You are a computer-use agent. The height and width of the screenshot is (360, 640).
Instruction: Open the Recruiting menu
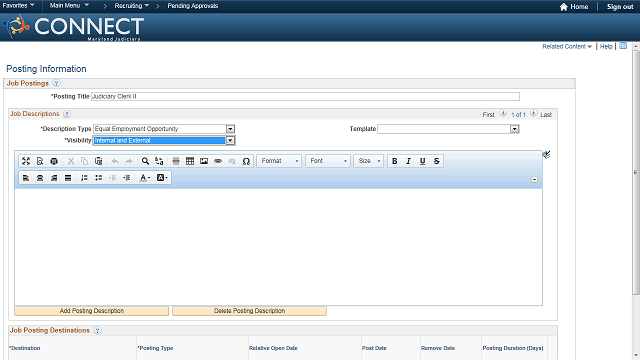click(x=131, y=6)
